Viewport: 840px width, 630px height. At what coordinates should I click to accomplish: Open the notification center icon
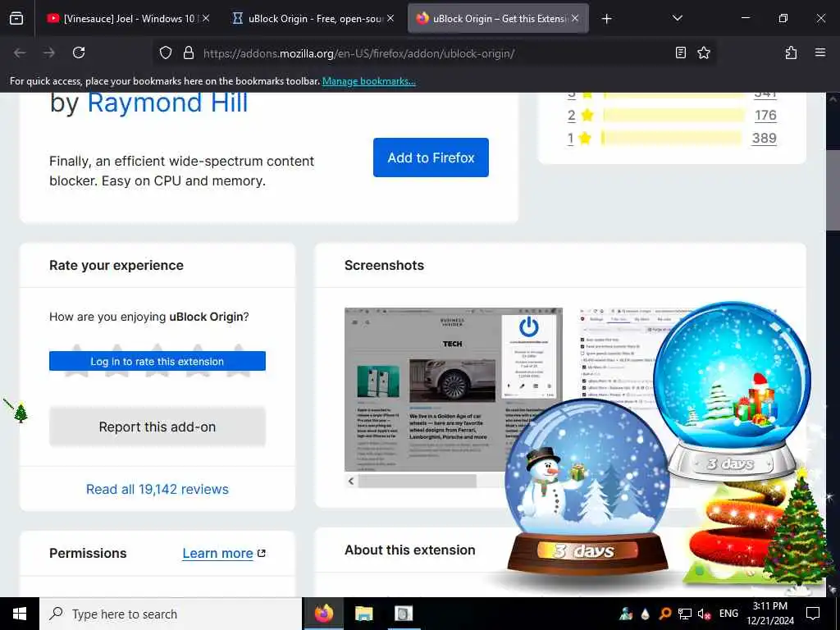813,614
